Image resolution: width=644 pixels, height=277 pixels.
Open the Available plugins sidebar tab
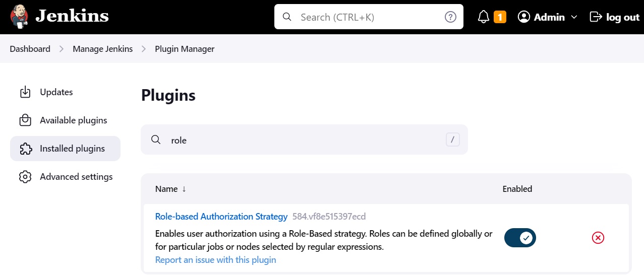[x=65, y=120]
